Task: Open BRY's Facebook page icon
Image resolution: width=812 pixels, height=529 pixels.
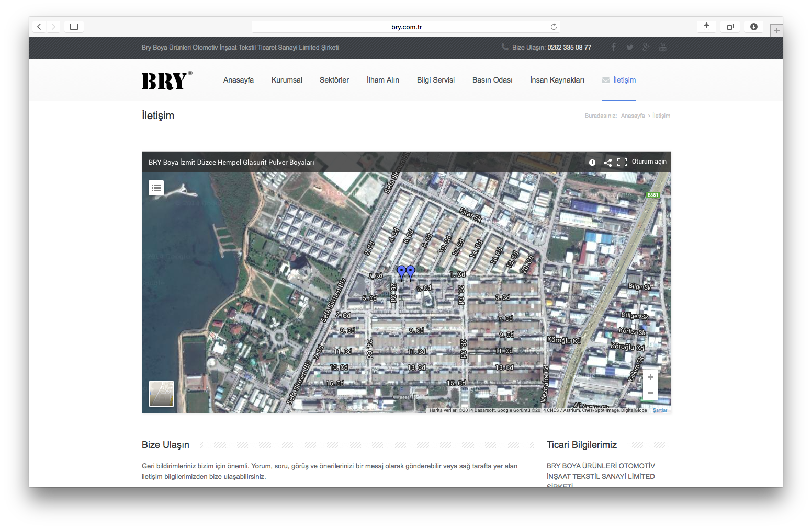Action: click(613, 48)
